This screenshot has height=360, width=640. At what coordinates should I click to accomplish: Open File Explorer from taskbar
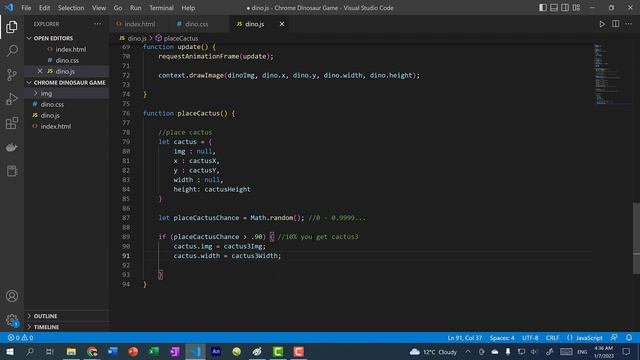click(x=71, y=351)
